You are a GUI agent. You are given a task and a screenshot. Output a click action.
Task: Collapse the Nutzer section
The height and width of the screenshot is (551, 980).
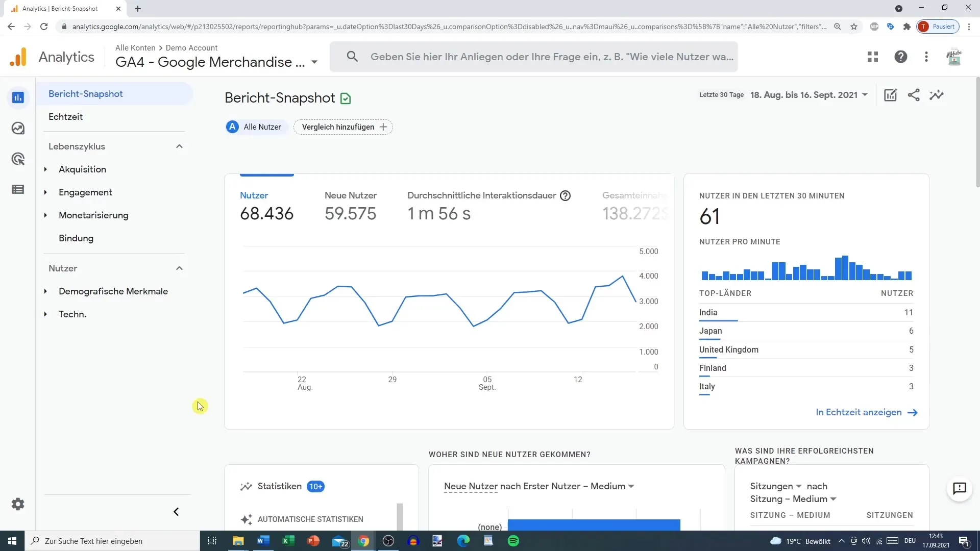click(179, 268)
